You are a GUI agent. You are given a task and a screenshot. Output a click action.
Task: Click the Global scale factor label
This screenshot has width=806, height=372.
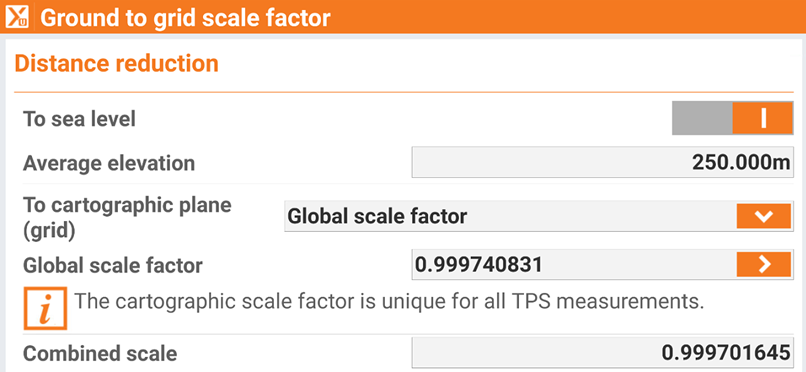coord(113,266)
